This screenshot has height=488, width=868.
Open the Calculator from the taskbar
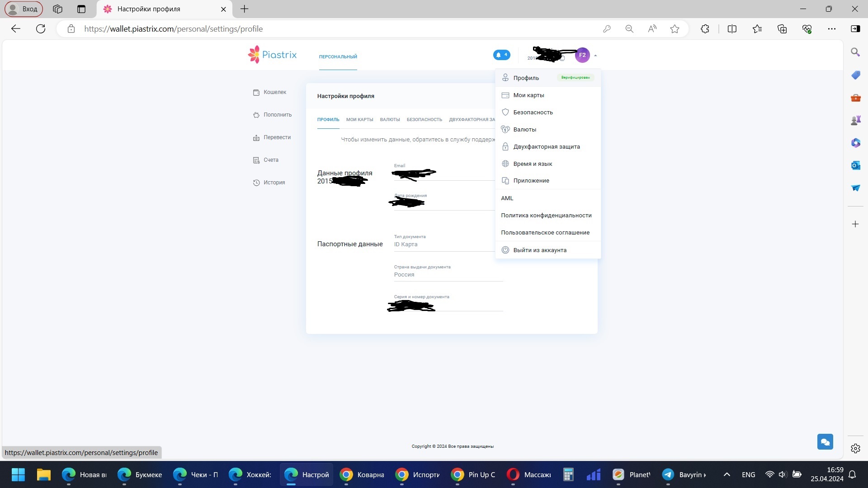tap(568, 474)
